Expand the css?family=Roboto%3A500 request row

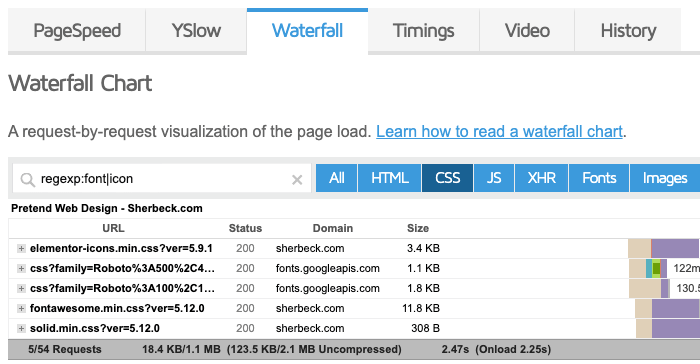click(21, 268)
